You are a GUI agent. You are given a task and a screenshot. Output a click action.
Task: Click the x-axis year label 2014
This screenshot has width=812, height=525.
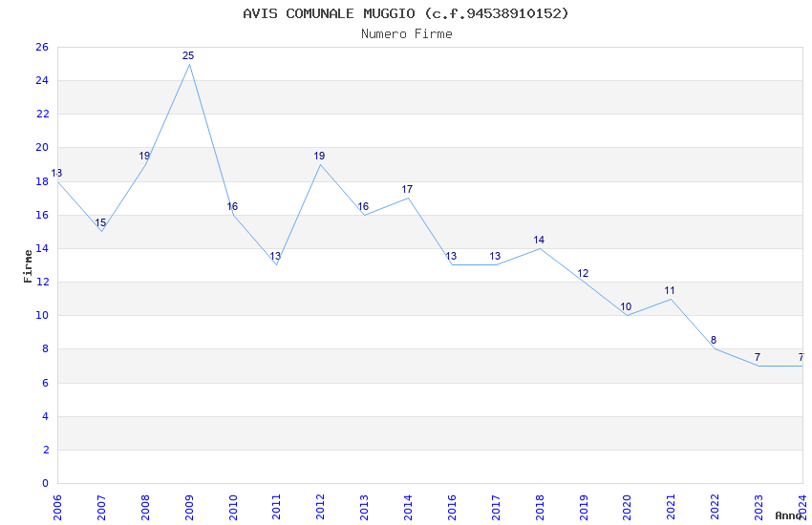(x=408, y=508)
